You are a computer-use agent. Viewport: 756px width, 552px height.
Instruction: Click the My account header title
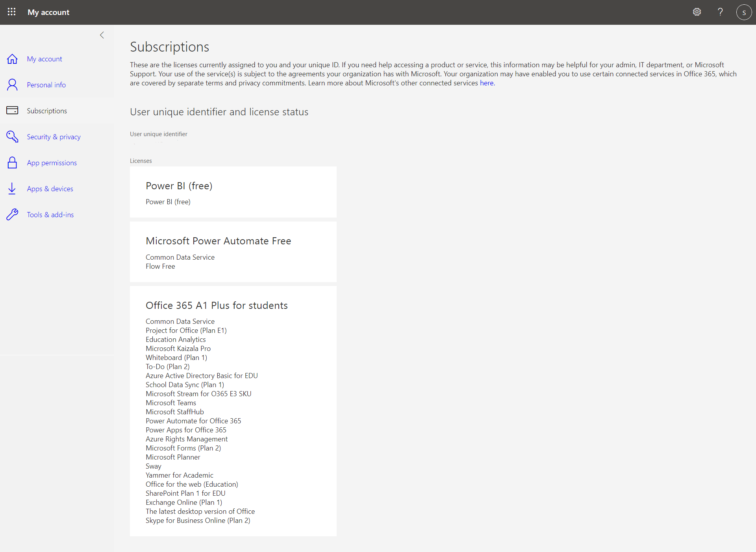(x=48, y=12)
